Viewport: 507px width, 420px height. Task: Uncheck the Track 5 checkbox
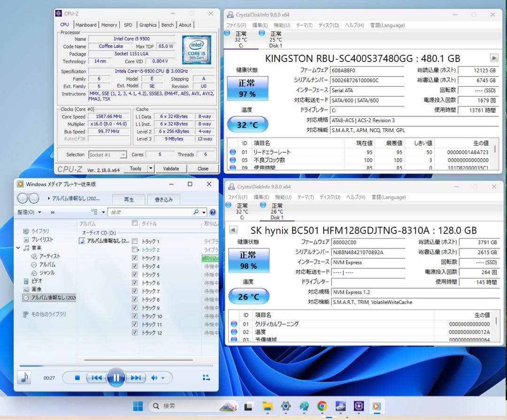(135, 274)
